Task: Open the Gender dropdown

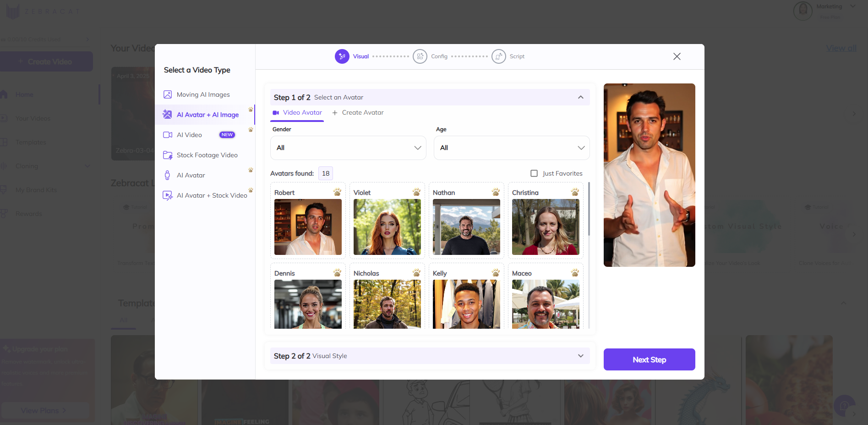Action: [349, 148]
